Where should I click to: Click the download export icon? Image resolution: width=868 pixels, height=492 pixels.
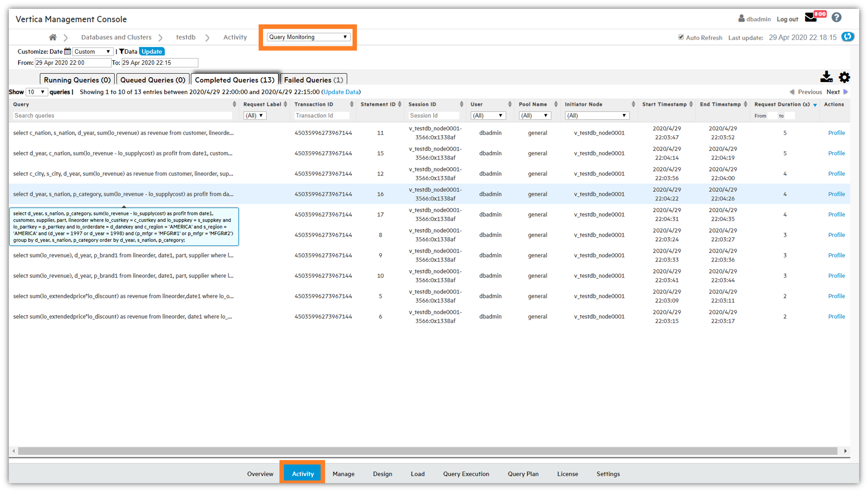(x=826, y=77)
